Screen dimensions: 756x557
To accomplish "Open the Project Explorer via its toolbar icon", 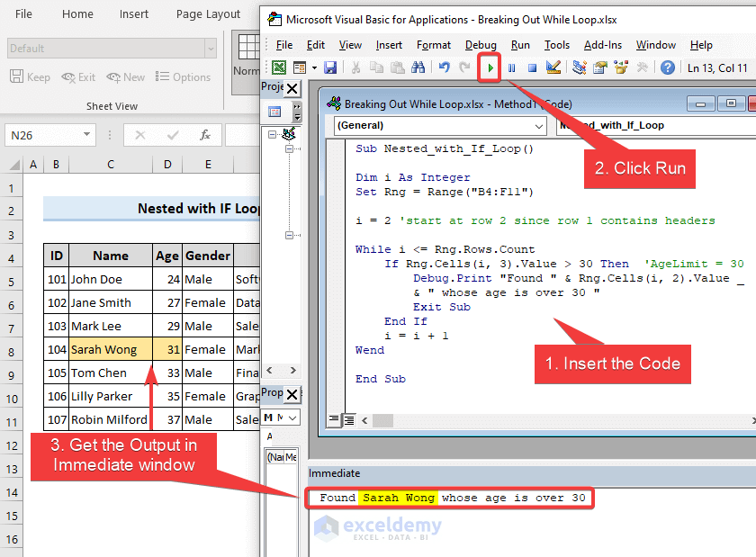I will tap(578, 67).
